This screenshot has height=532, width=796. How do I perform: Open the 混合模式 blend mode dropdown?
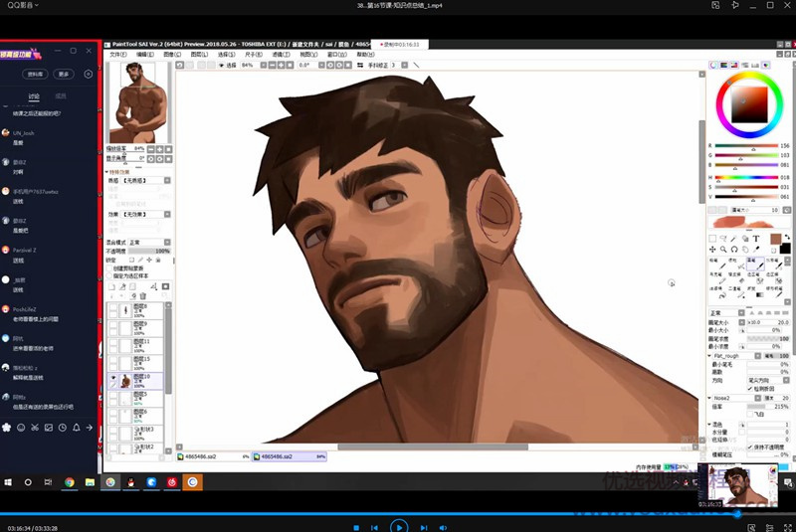[147, 242]
